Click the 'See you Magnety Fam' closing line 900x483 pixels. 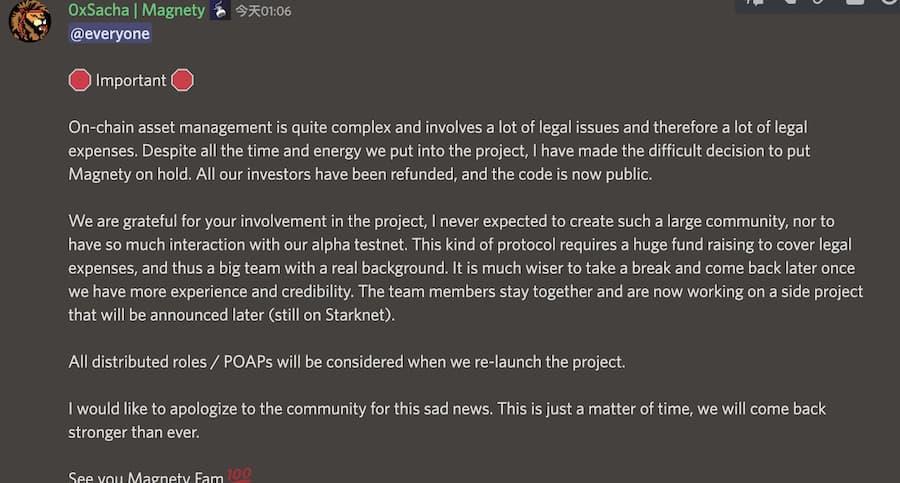click(145, 477)
